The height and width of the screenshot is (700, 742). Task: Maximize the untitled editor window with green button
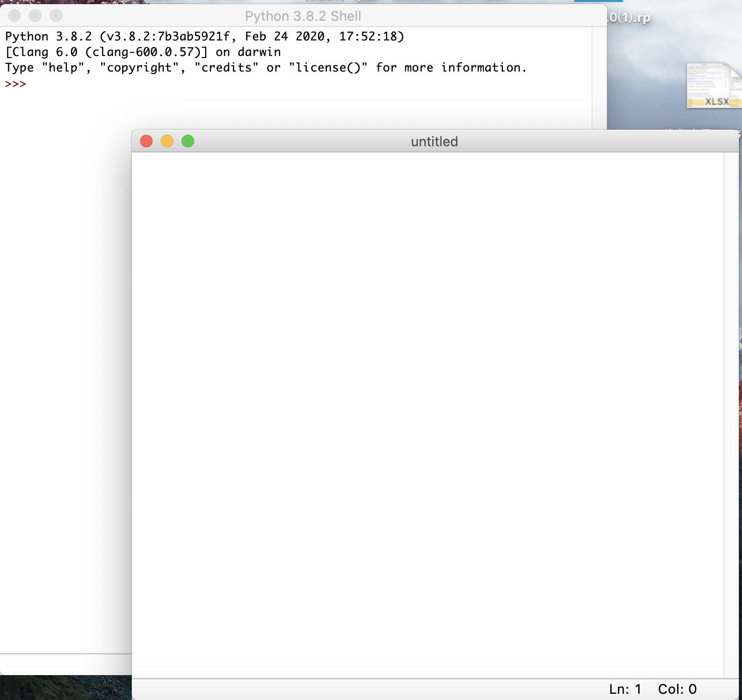coord(188,141)
